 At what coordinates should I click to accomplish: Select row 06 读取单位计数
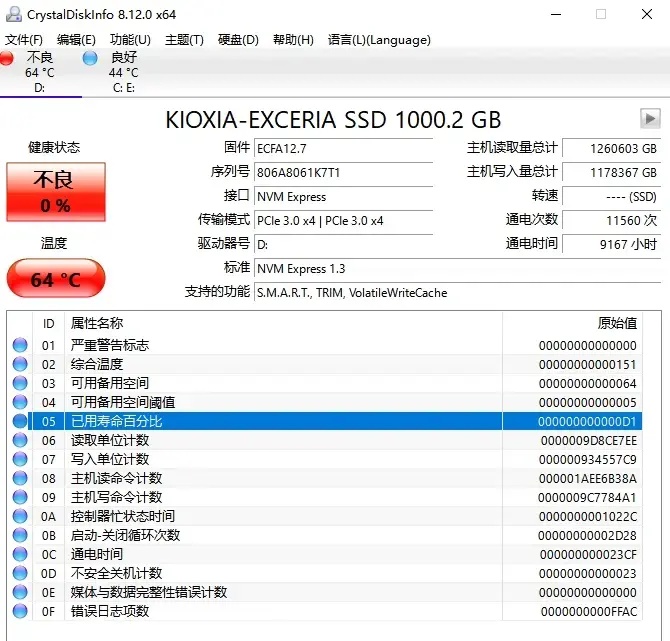325,441
